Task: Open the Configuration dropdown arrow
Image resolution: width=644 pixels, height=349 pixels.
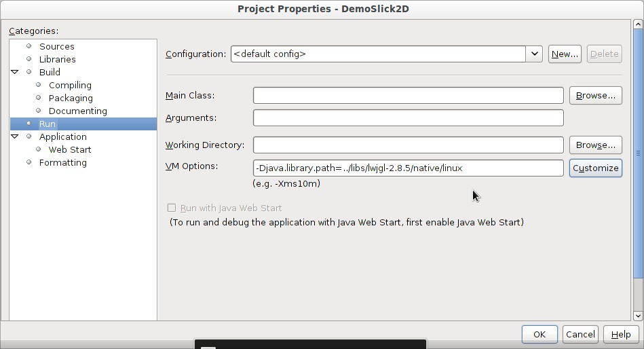Action: (x=534, y=54)
